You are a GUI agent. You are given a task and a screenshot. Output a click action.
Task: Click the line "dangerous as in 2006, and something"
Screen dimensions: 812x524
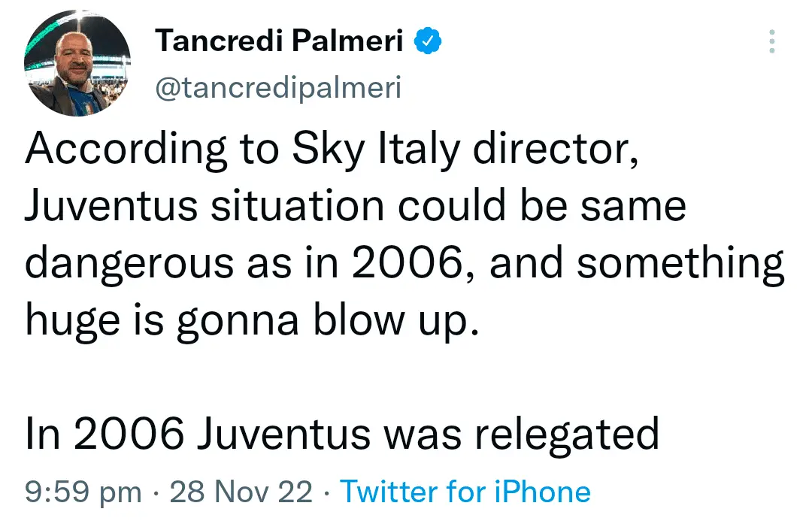click(405, 265)
